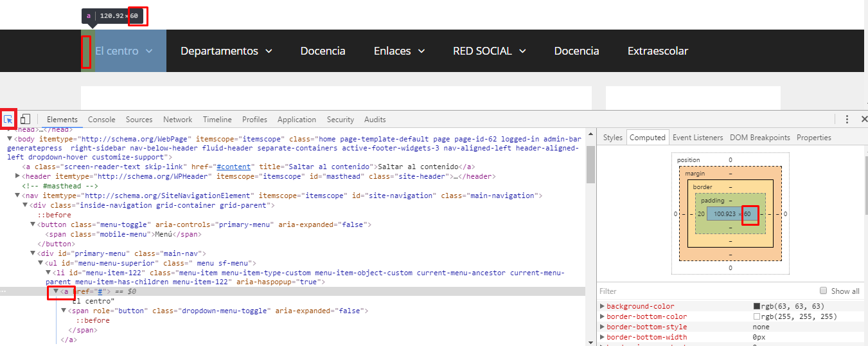Click the margin label in box model
The height and width of the screenshot is (346, 868).
coord(695,174)
